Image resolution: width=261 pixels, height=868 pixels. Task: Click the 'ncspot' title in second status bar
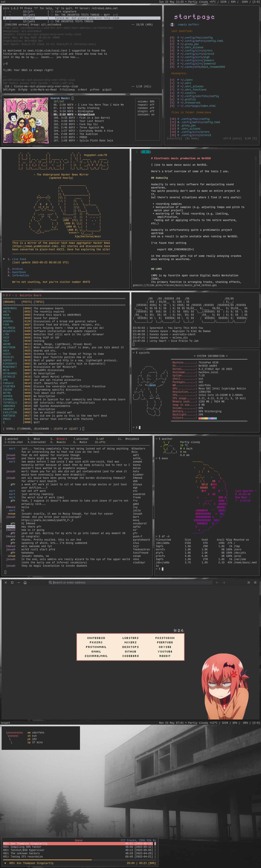click(5, 723)
